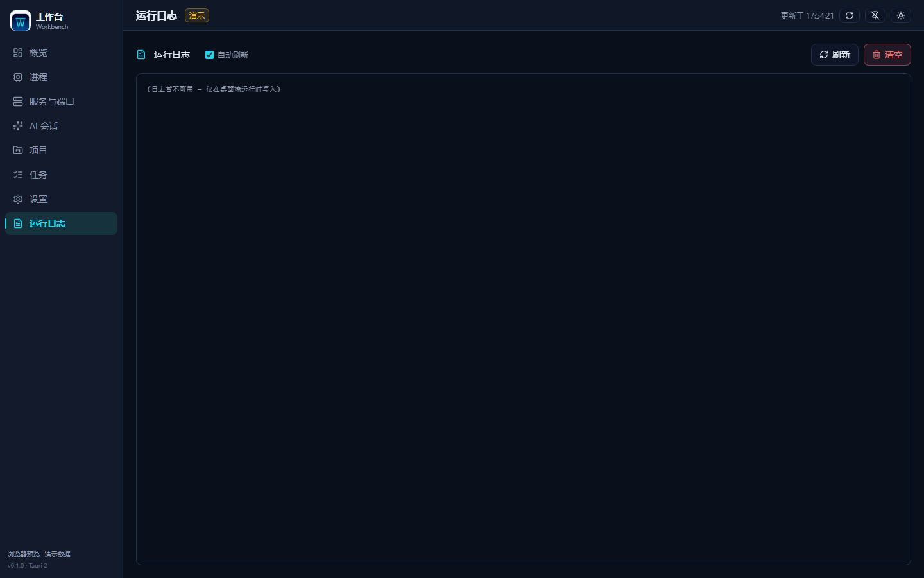
Task: Click the 运行日志 sidebar document icon
Action: pyautogui.click(x=18, y=223)
